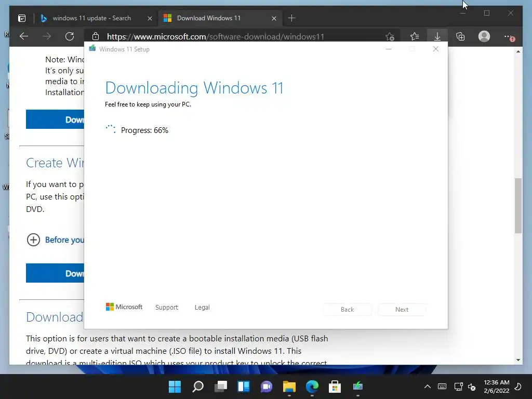Click the lock site info icon

[96, 36]
